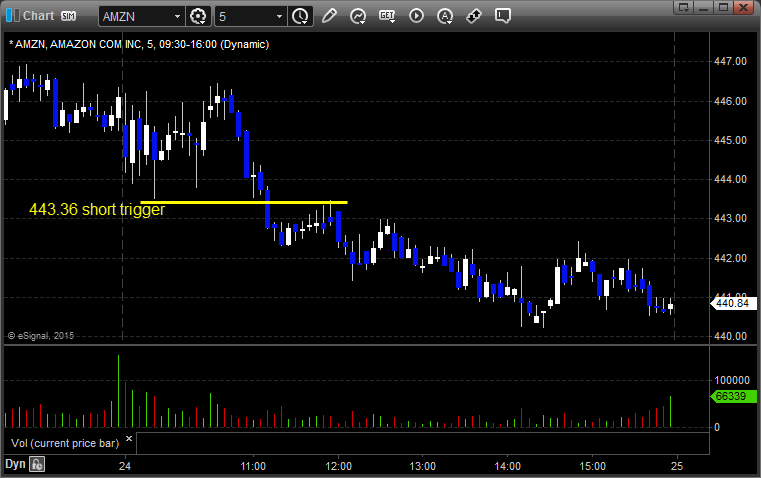
Task: Click the current price tag 440.84
Action: coord(732,303)
